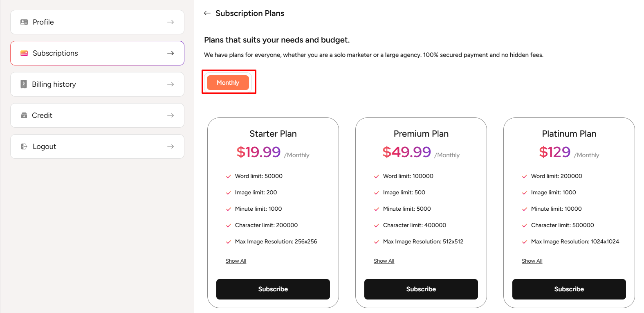Click the Logout door icon
The image size is (644, 313).
(24, 146)
